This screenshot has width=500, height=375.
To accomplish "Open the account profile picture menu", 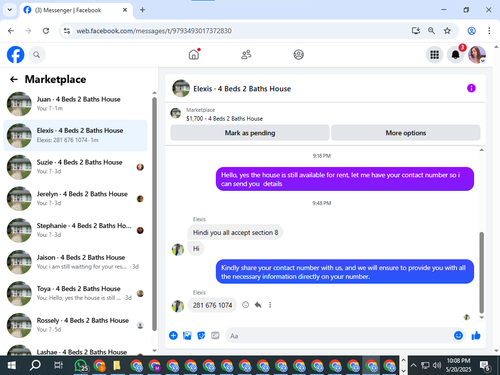I will (x=477, y=55).
